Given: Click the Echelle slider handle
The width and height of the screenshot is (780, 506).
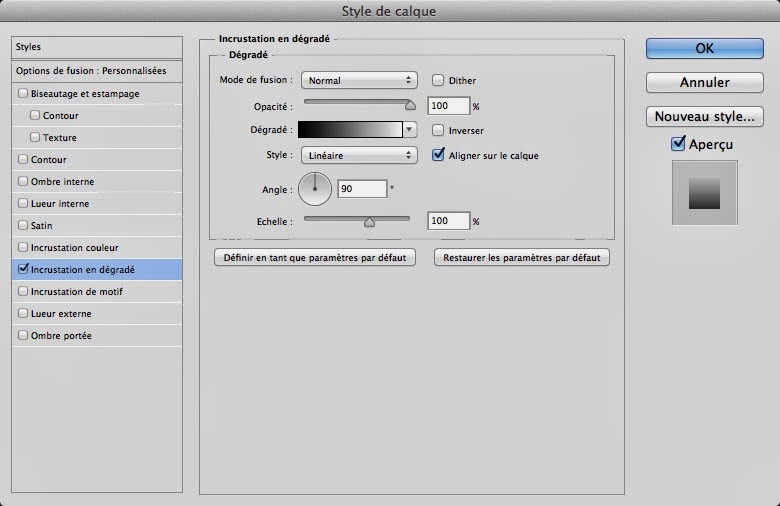Looking at the screenshot, I should coord(369,222).
